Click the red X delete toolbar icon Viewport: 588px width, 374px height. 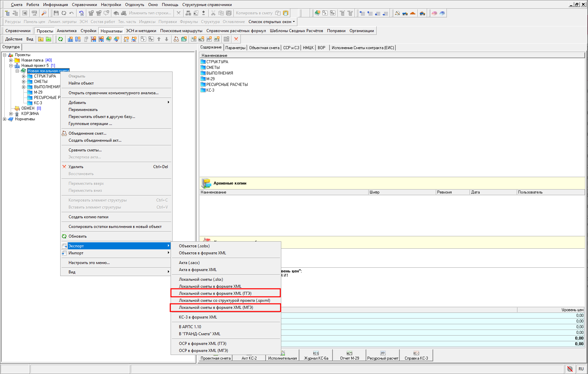click(x=236, y=39)
